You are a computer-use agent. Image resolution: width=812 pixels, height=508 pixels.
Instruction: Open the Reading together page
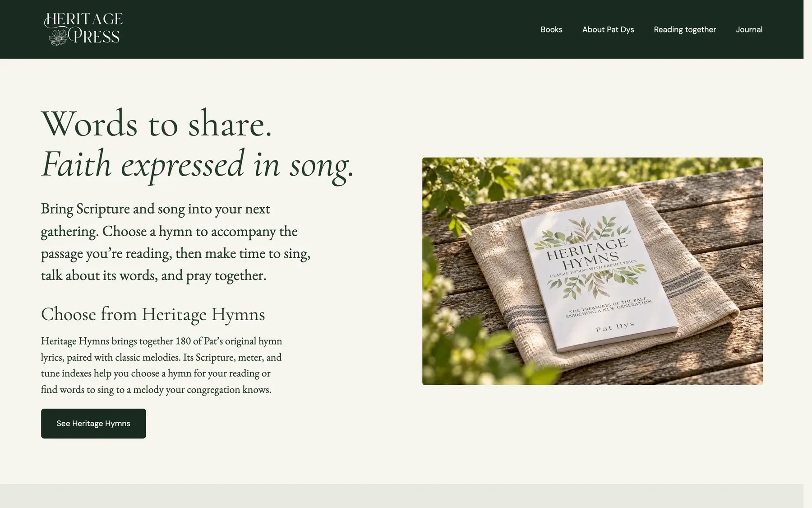[x=684, y=29]
